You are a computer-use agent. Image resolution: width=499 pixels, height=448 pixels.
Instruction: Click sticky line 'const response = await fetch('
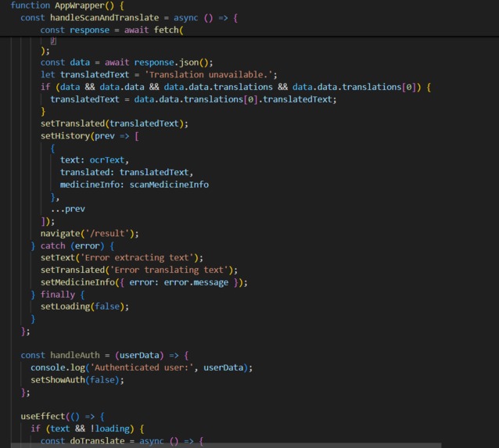click(x=112, y=30)
